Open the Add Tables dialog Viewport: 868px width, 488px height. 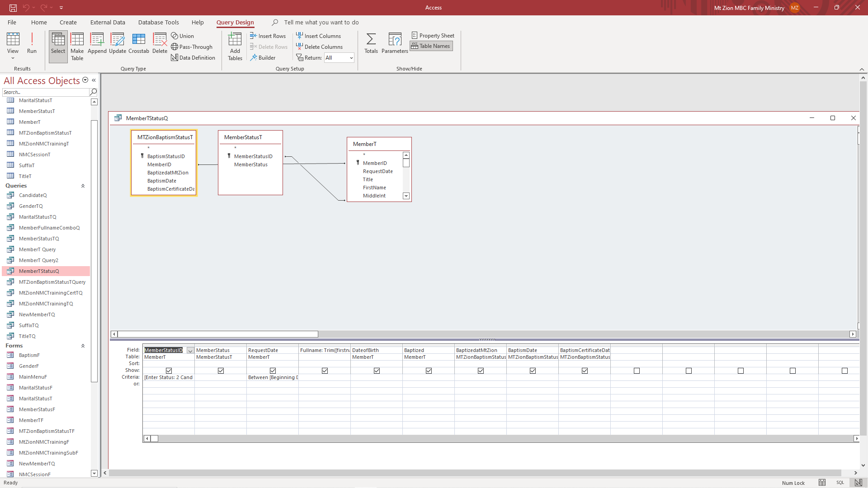pyautogui.click(x=235, y=47)
